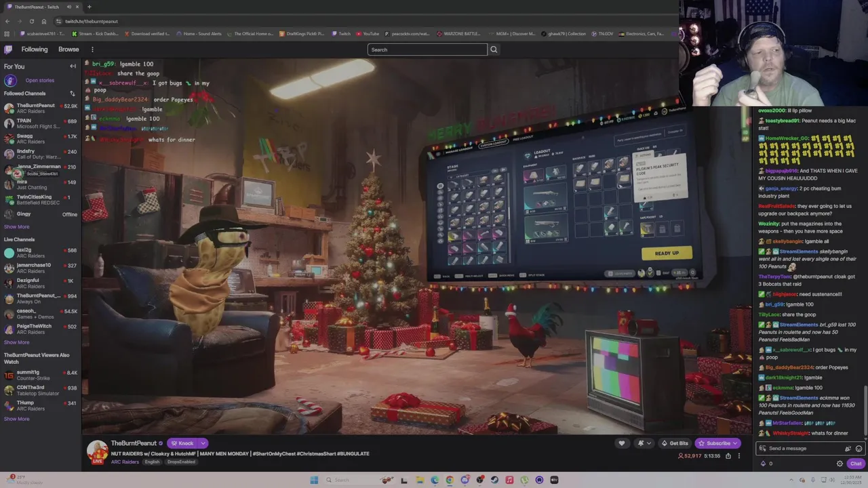868x488 pixels.
Task: Open the ARC Raiders category link under title
Action: pyautogui.click(x=125, y=462)
